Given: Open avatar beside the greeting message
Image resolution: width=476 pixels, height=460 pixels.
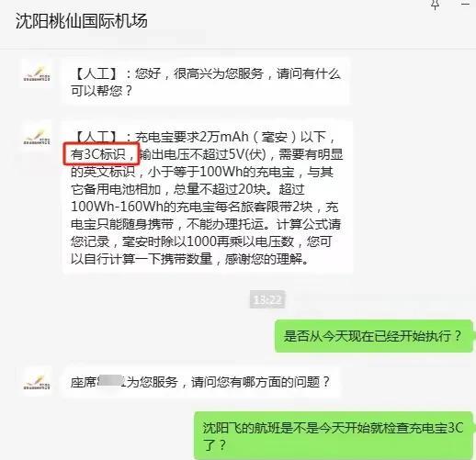Looking at the screenshot, I should pyautogui.click(x=37, y=73).
